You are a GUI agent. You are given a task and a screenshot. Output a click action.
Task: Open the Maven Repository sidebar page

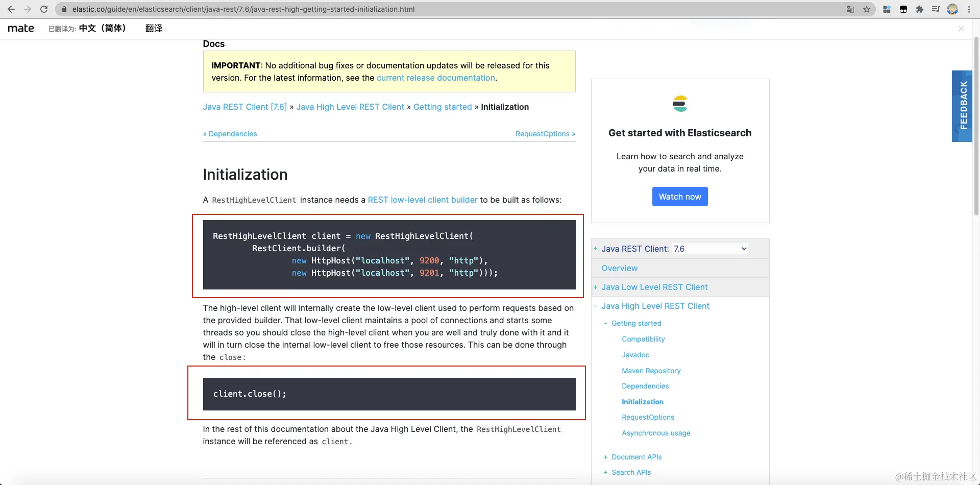pyautogui.click(x=651, y=371)
